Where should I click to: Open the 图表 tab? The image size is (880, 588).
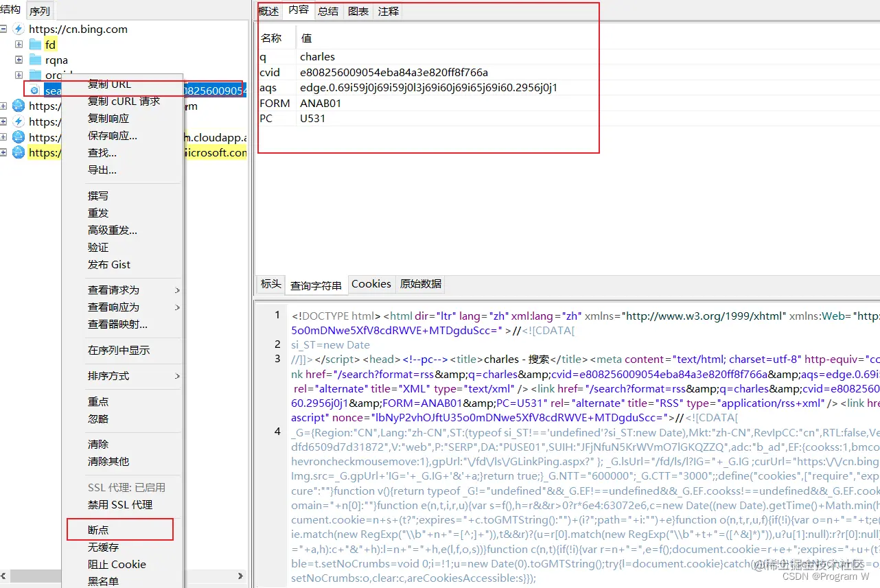[358, 12]
